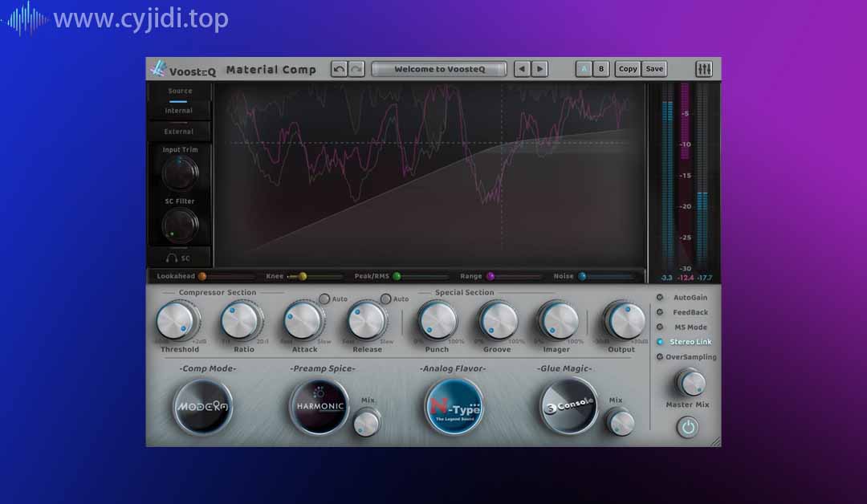The width and height of the screenshot is (867, 504).
Task: Enable Auto for Attack
Action: pyautogui.click(x=324, y=299)
